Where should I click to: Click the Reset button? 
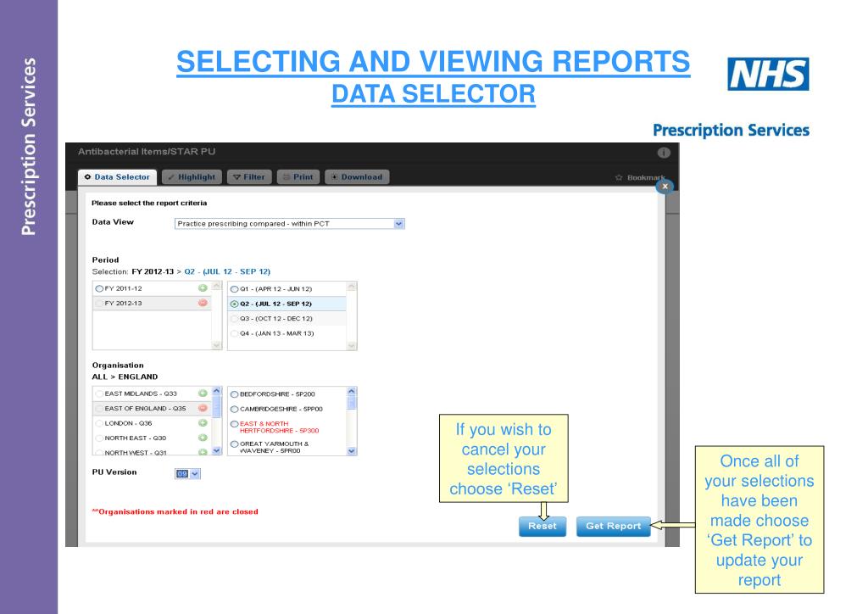[542, 526]
